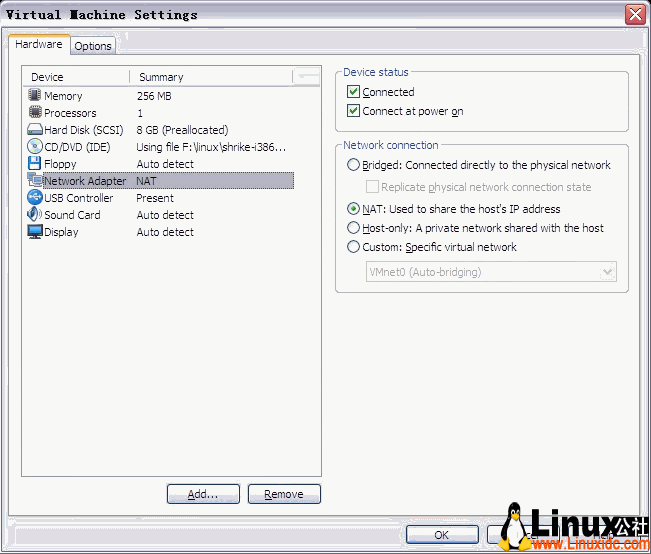Screen dimensions: 651x554
Task: Select the Memory chip icon
Action: pos(34,95)
